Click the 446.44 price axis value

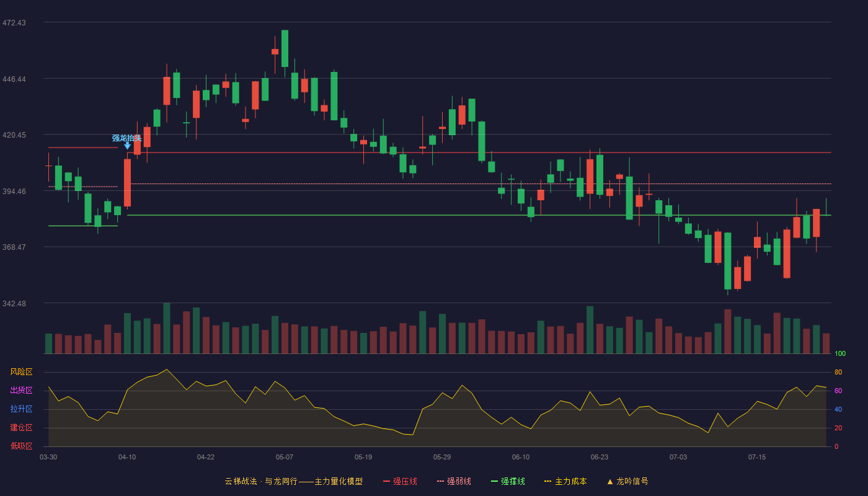click(x=14, y=79)
